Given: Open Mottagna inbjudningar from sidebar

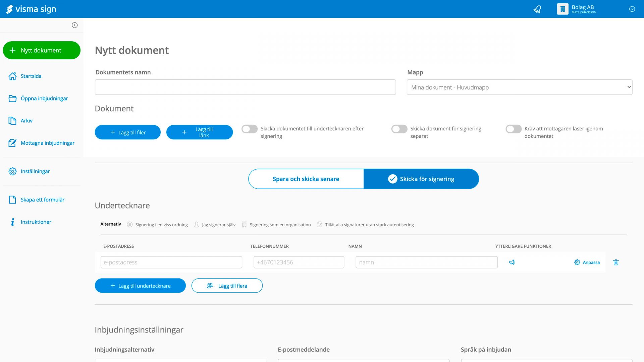Looking at the screenshot, I should [x=47, y=143].
